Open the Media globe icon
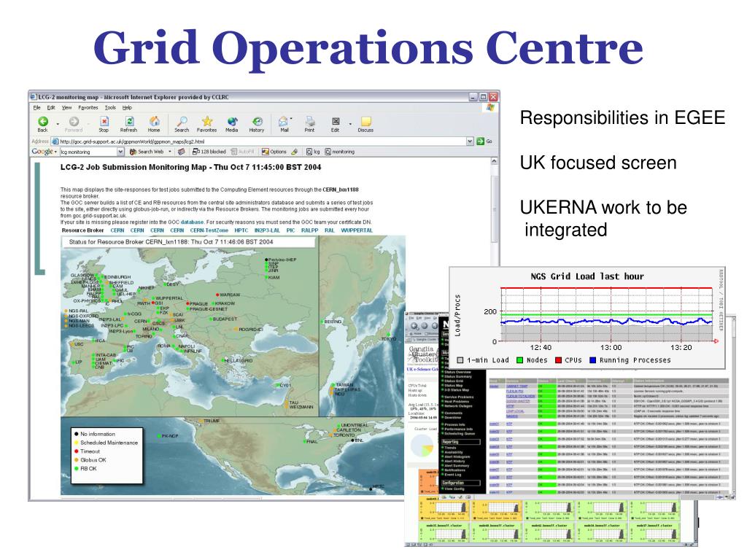 click(x=232, y=122)
